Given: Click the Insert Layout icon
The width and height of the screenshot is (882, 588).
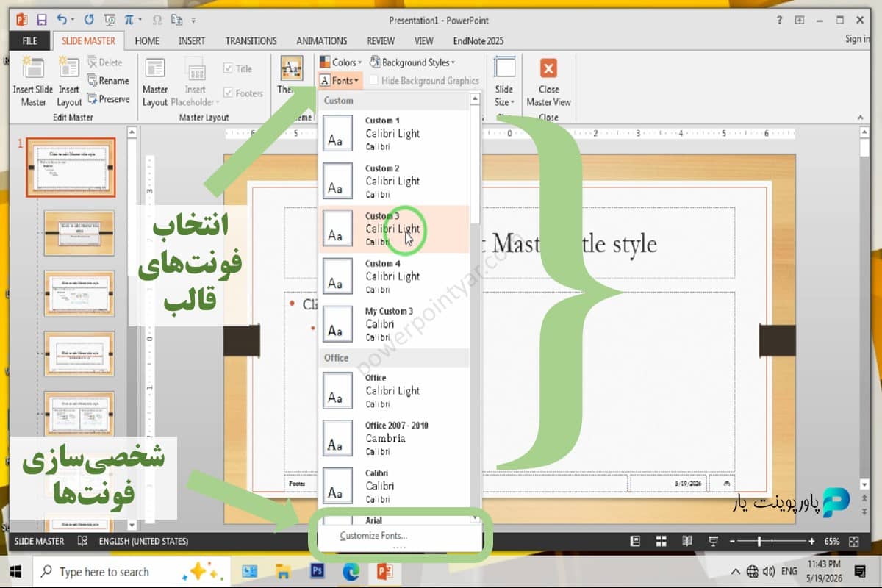Looking at the screenshot, I should 69,68.
